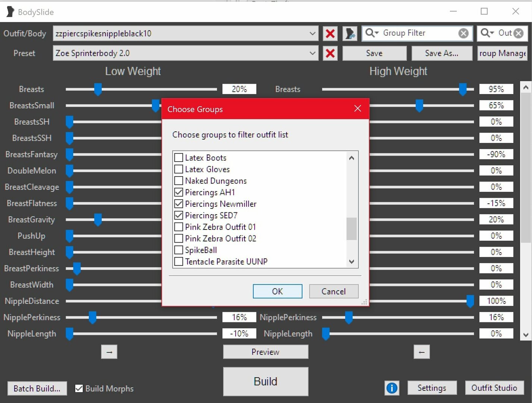Click the low weight Breasts slider handle
Viewport: 532px width, 403px height.
98,90
